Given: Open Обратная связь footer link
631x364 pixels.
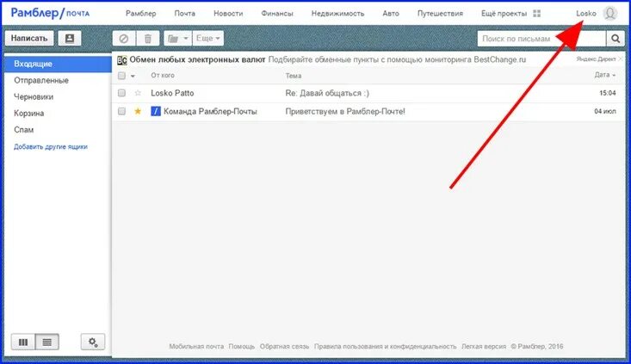Looking at the screenshot, I should [x=285, y=346].
